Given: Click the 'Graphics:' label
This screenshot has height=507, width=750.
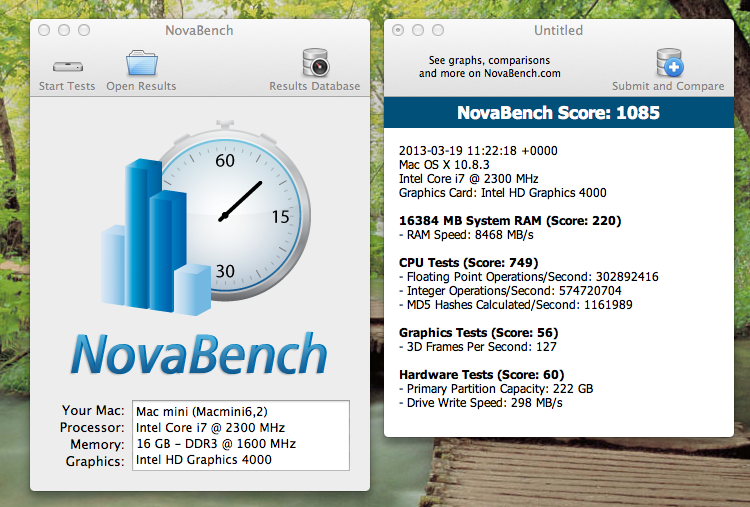Looking at the screenshot, I should 95,461.
